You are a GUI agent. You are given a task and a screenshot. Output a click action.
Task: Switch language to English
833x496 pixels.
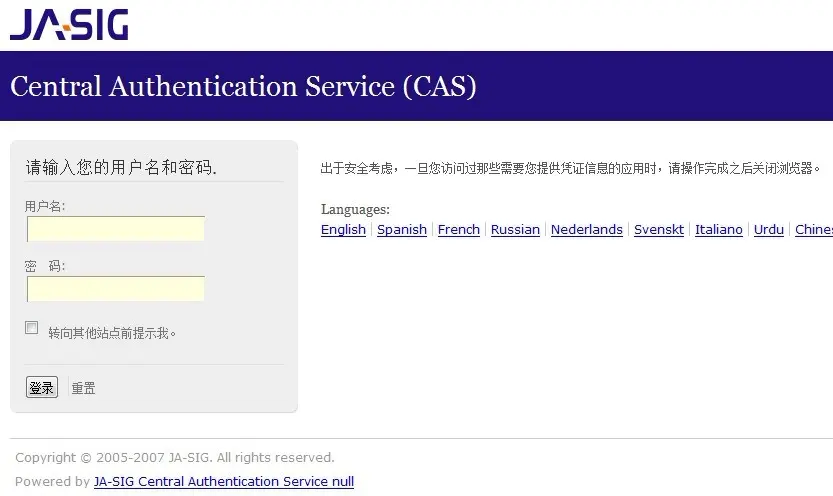(x=343, y=229)
